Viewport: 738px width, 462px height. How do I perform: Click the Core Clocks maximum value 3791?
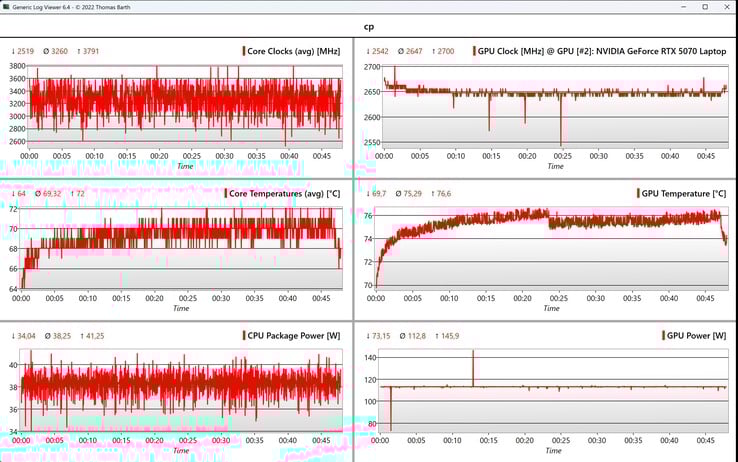point(91,51)
